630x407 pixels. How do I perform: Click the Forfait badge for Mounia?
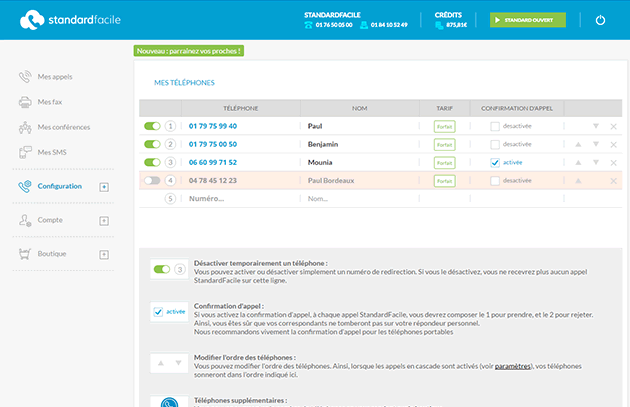click(444, 163)
